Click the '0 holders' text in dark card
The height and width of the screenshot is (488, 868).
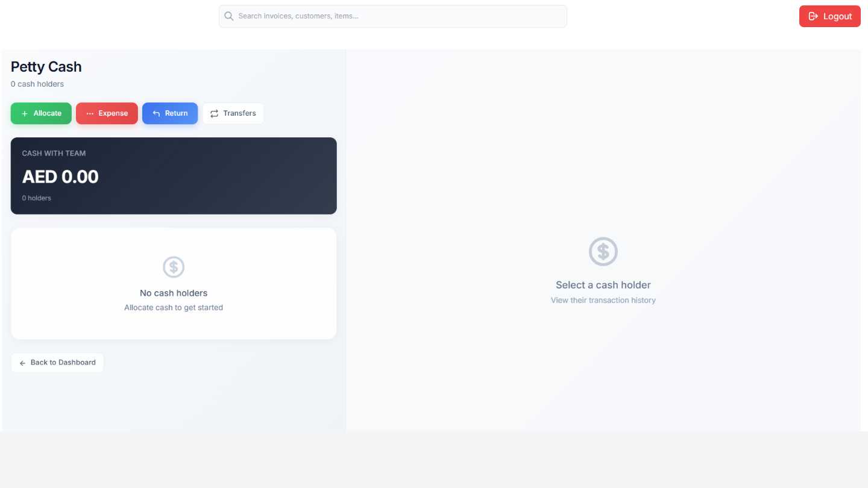point(37,198)
